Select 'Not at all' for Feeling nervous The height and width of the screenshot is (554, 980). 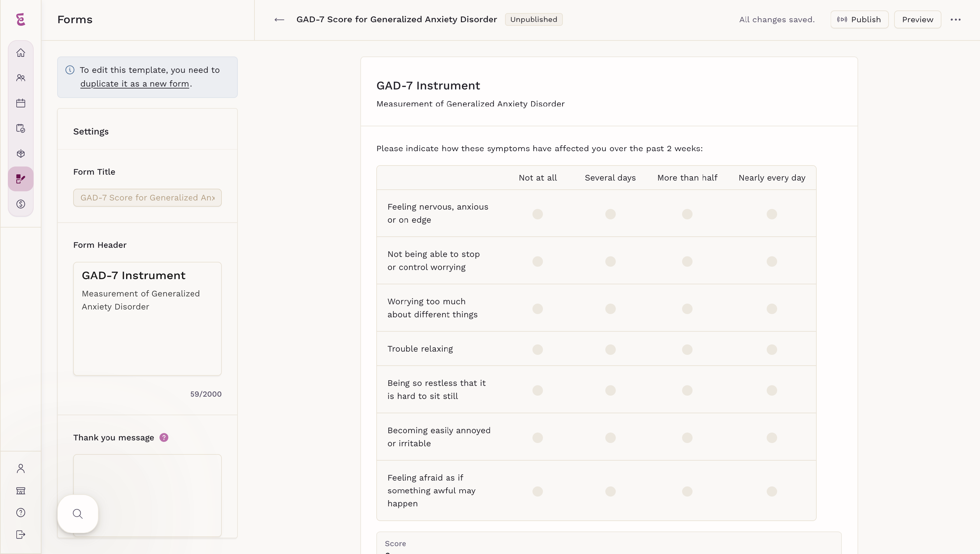(x=537, y=214)
